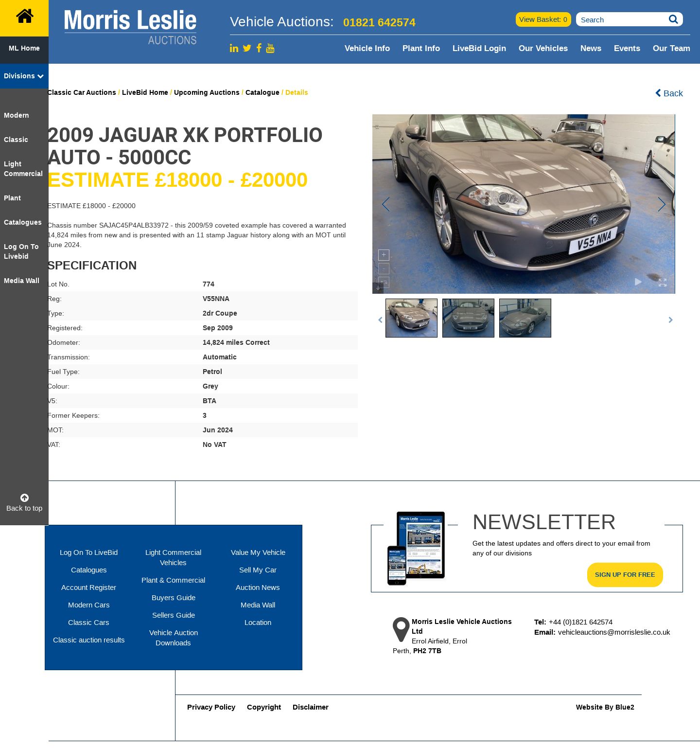Open Vehicle Info menu
Screen dimensions: 700x748
pos(367,48)
